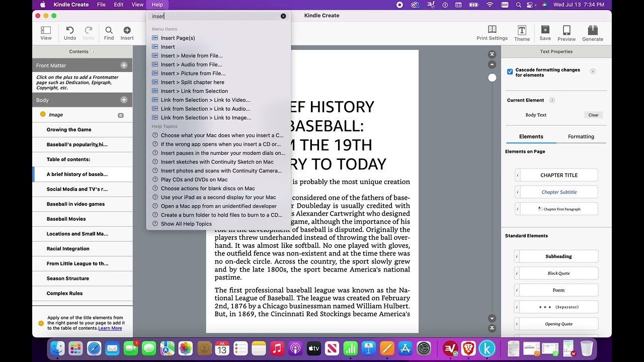Apply Opening Quote standard element
Viewport: 644px width, 362px height.
coord(558,324)
